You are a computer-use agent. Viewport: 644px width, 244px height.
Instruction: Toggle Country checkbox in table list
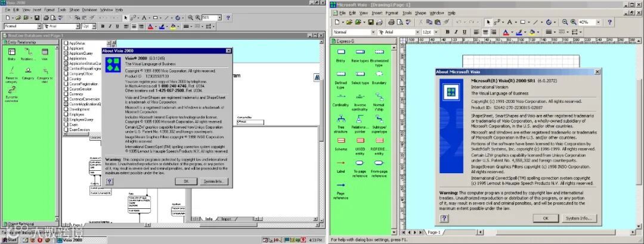66,79
